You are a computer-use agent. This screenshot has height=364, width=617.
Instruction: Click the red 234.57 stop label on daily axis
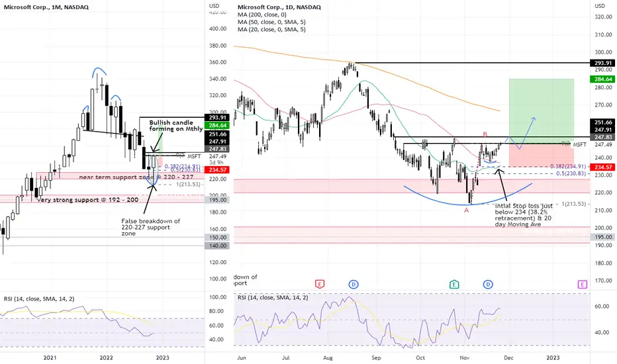(603, 167)
